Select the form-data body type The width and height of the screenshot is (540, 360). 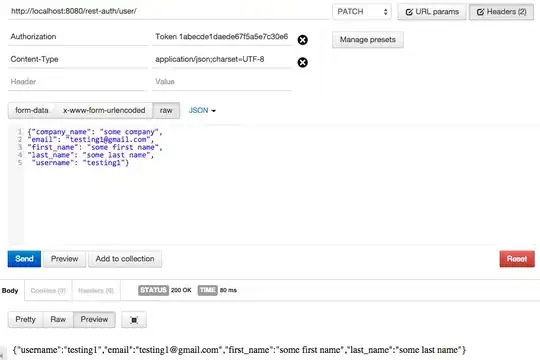tap(31, 111)
